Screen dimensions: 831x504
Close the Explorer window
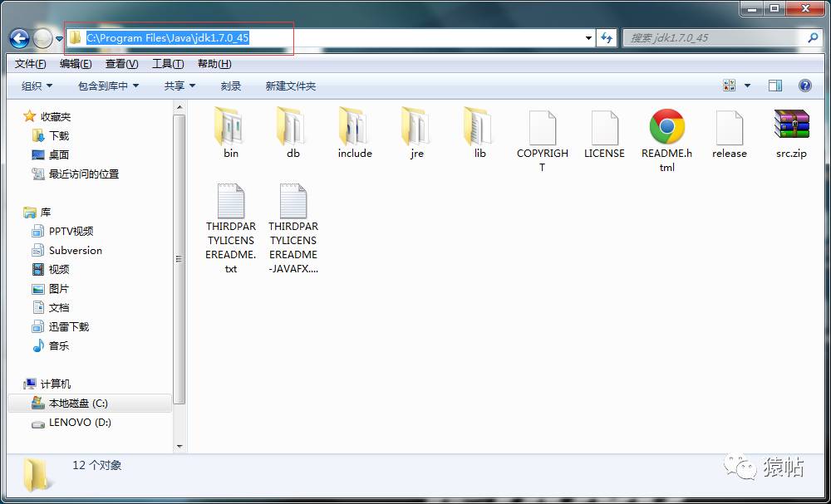805,8
